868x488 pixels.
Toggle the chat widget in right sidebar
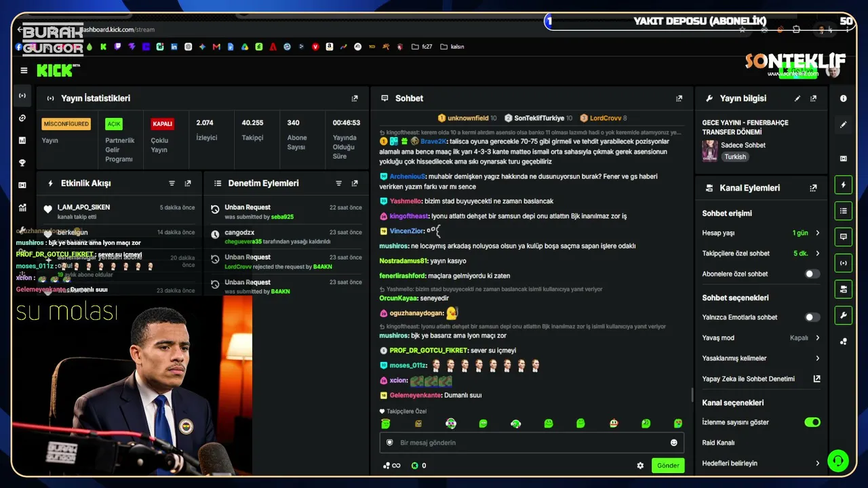tap(844, 237)
